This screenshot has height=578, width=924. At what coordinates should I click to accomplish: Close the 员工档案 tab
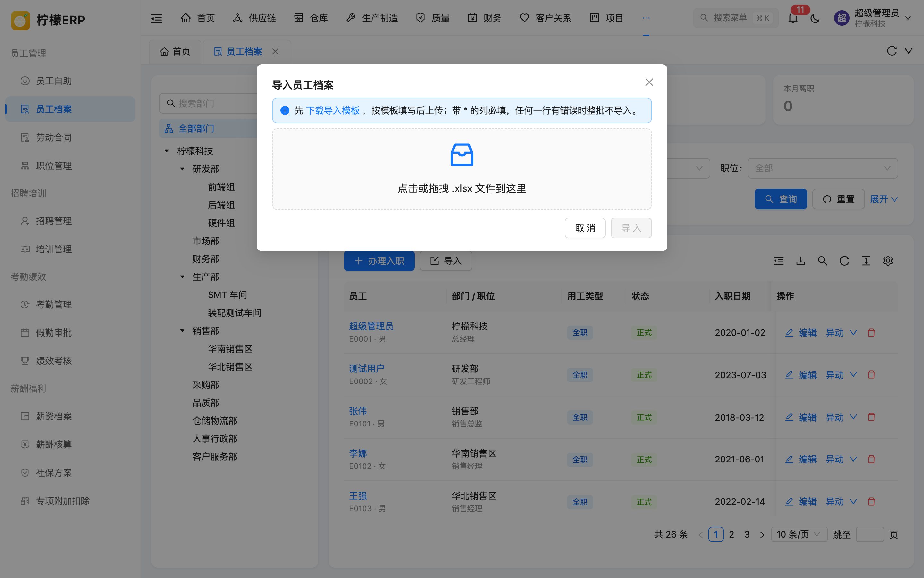click(275, 52)
